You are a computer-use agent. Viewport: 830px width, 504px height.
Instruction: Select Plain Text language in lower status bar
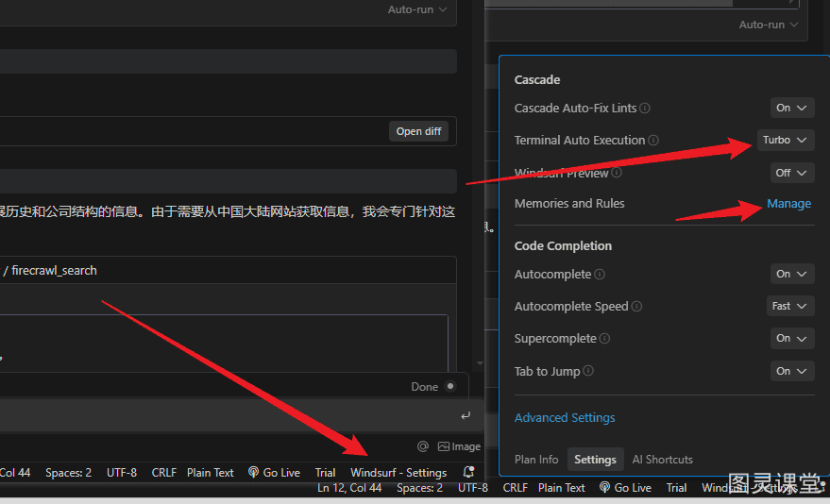tap(562, 488)
